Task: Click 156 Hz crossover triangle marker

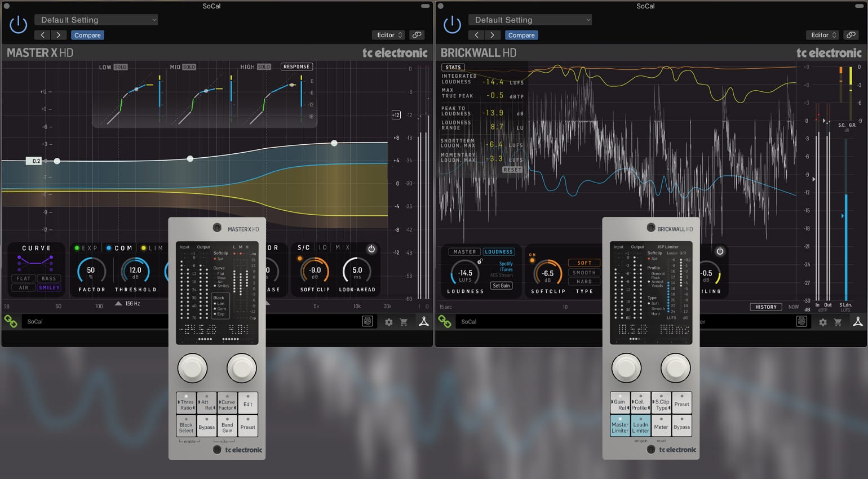Action: tap(118, 303)
